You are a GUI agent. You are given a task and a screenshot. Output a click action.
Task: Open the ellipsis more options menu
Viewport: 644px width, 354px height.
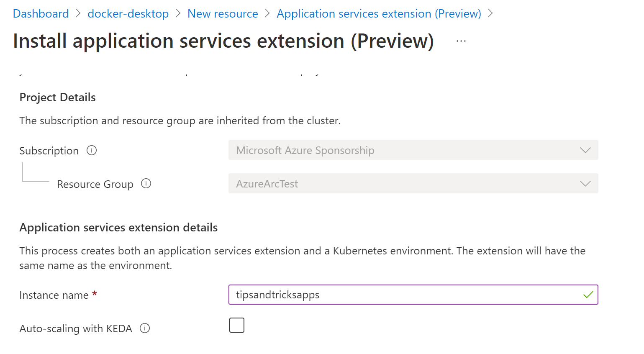[x=461, y=41]
